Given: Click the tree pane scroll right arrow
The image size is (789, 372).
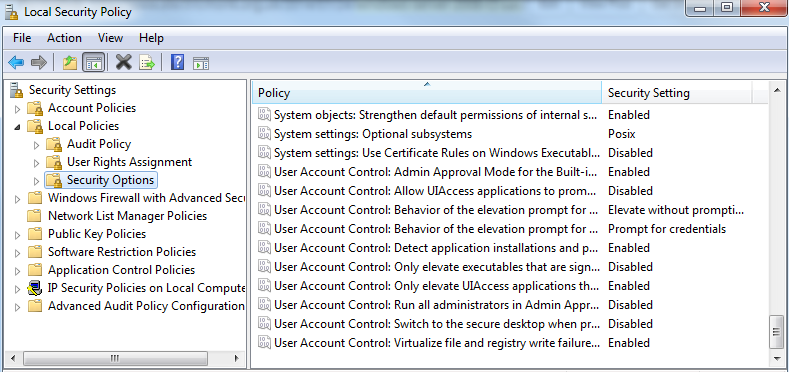Looking at the screenshot, I should pyautogui.click(x=236, y=358).
